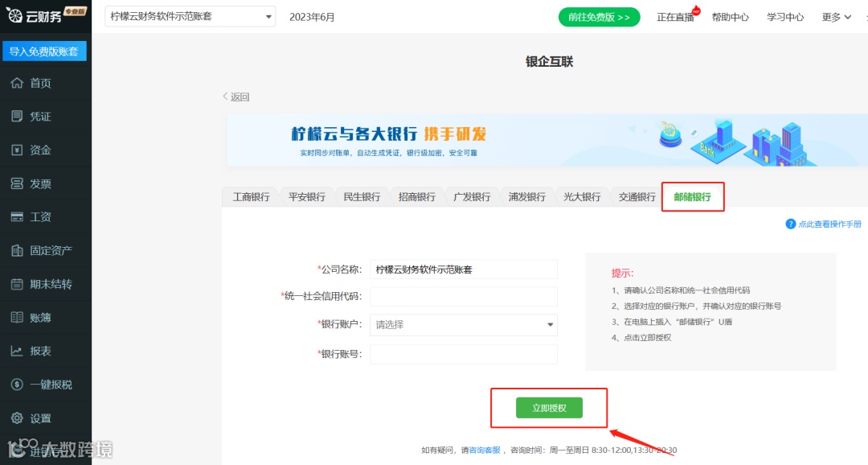Click the blue question mark help icon
868x465 pixels.
pyautogui.click(x=791, y=224)
